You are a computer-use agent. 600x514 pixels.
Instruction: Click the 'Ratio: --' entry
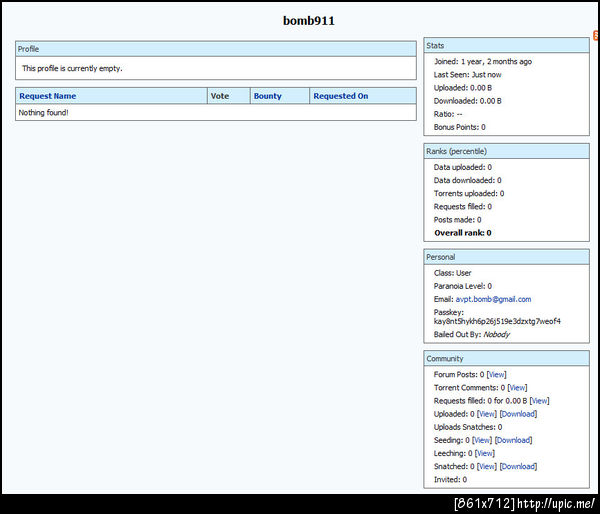[x=448, y=114]
